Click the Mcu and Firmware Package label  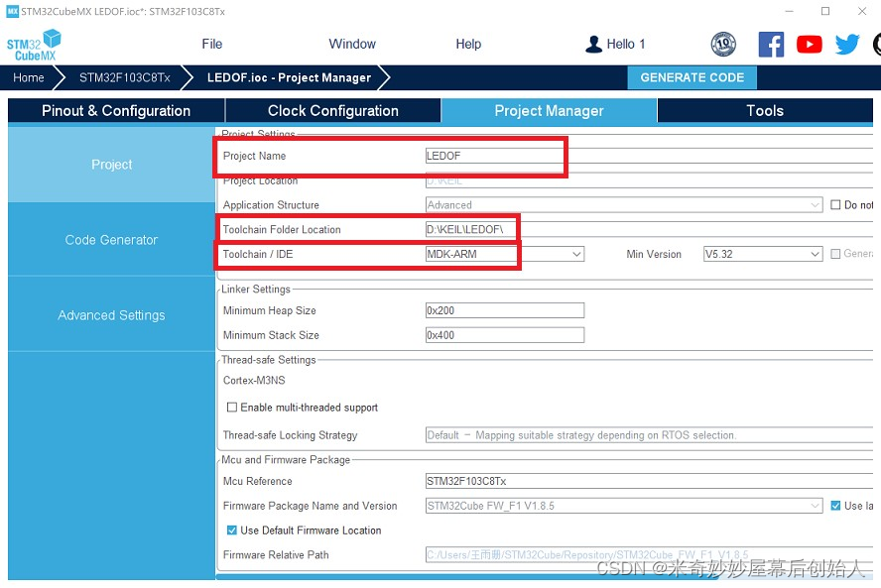286,459
